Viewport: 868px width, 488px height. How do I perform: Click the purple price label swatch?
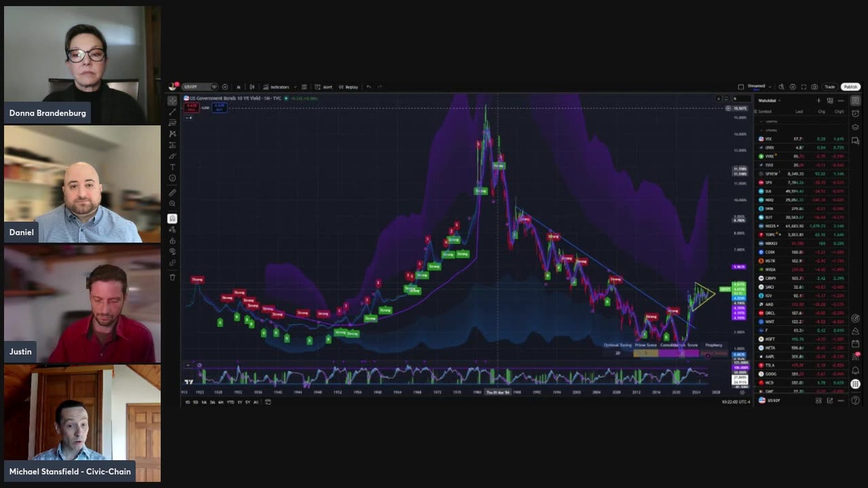(739, 267)
